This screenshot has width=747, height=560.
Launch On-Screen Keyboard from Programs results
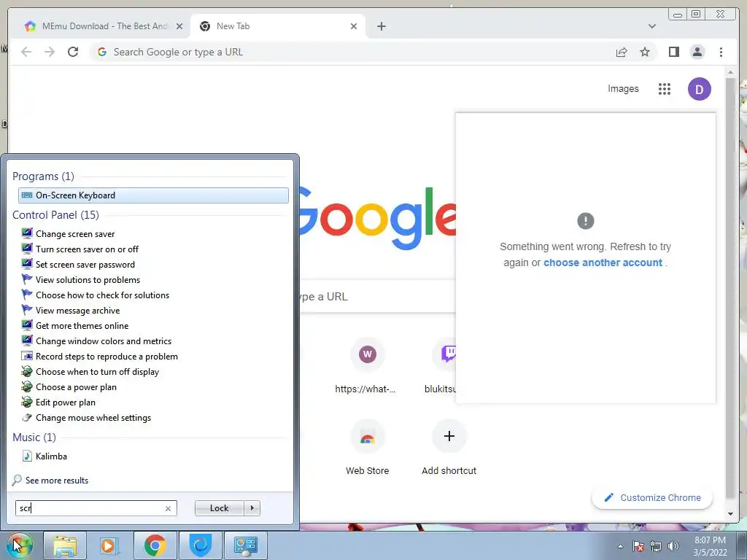tap(153, 195)
